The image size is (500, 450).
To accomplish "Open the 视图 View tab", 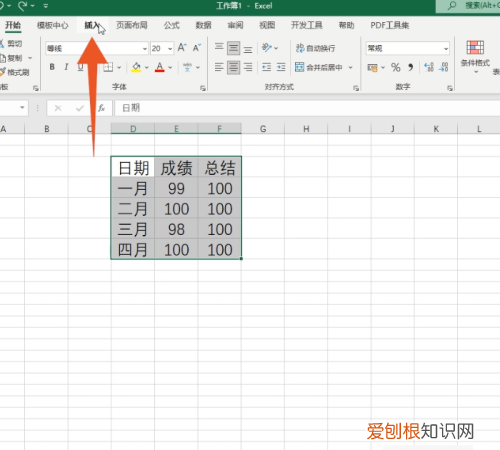I will pyautogui.click(x=267, y=25).
